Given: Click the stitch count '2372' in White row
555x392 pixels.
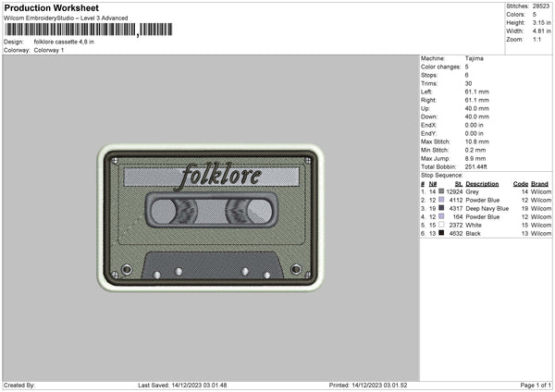Looking at the screenshot, I should (x=456, y=225).
